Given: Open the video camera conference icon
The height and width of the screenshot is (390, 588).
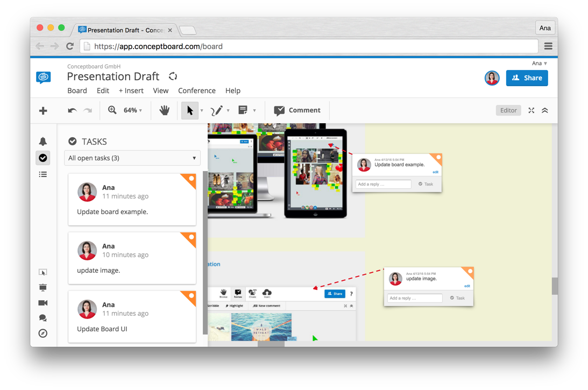Looking at the screenshot, I should (x=43, y=303).
